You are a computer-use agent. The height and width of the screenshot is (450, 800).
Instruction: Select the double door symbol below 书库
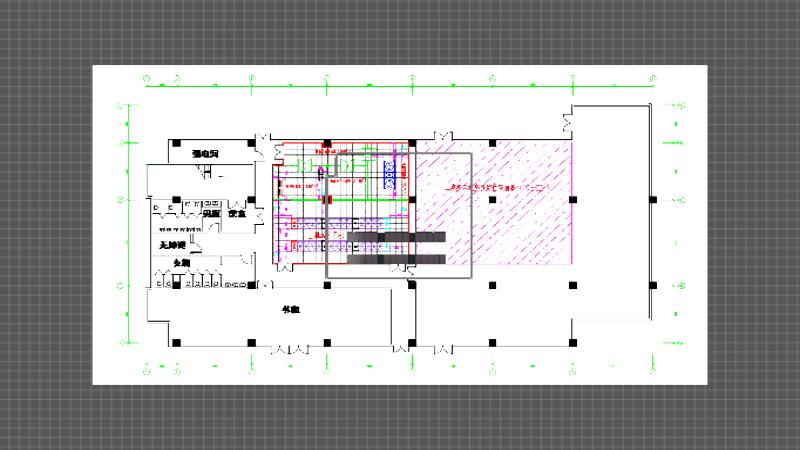291,349
